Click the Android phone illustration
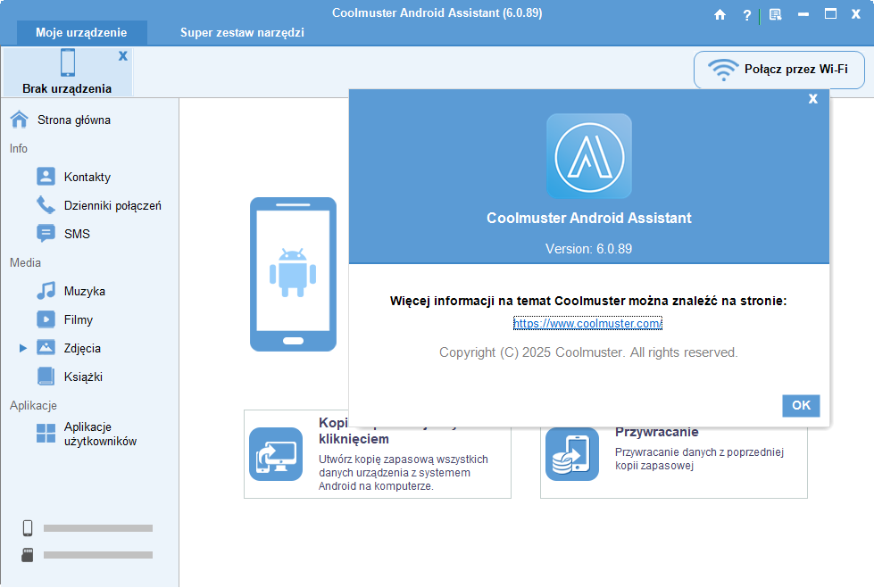 [x=293, y=274]
